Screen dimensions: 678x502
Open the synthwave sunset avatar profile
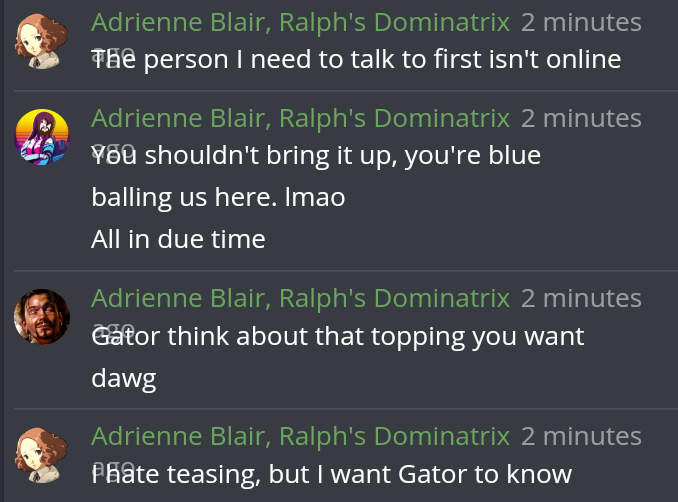[x=42, y=137]
